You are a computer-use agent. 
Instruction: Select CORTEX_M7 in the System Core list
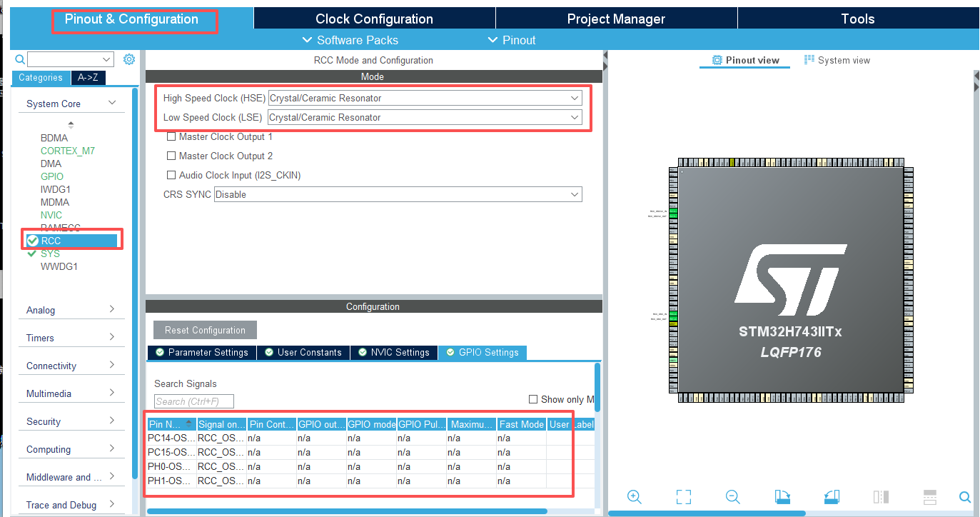[68, 151]
